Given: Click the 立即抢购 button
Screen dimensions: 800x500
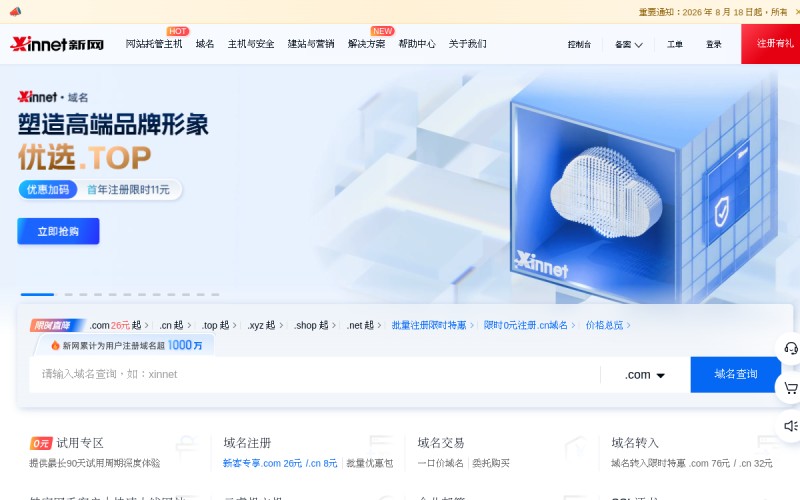Looking at the screenshot, I should [58, 231].
